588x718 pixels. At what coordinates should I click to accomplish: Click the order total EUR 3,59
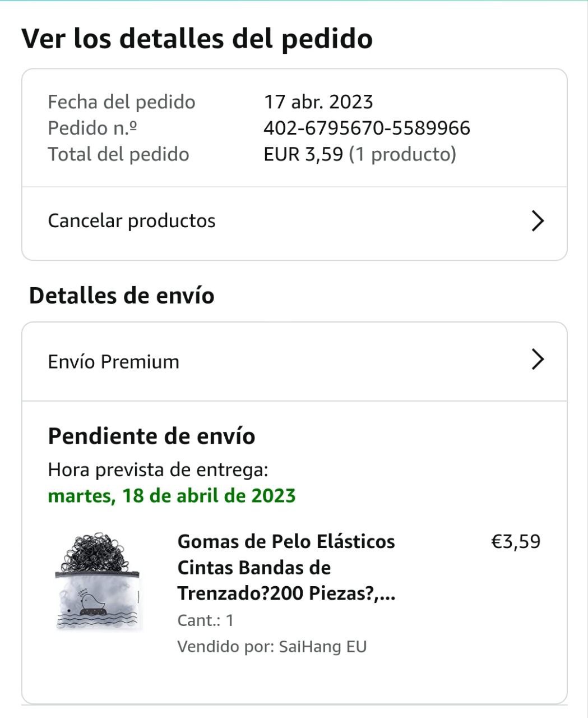303,154
